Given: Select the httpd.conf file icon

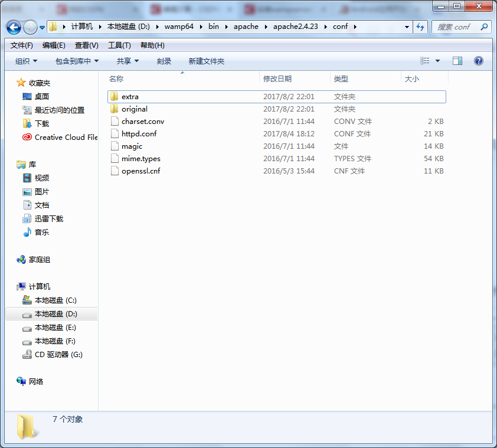Looking at the screenshot, I should click(x=115, y=133).
